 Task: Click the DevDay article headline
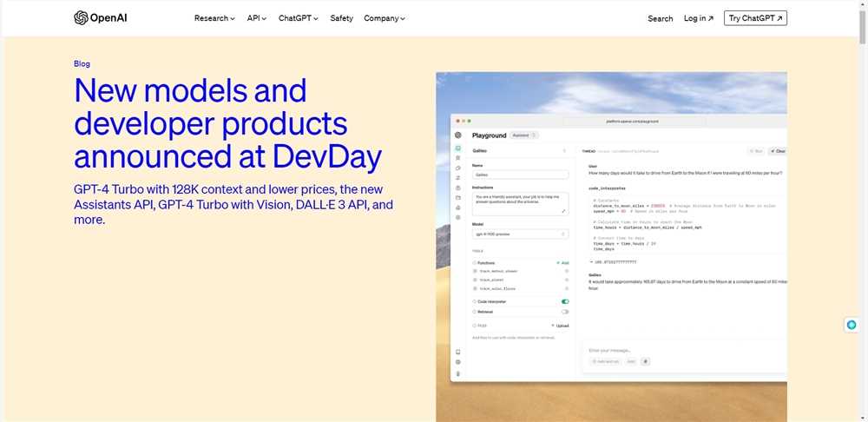[228, 124]
